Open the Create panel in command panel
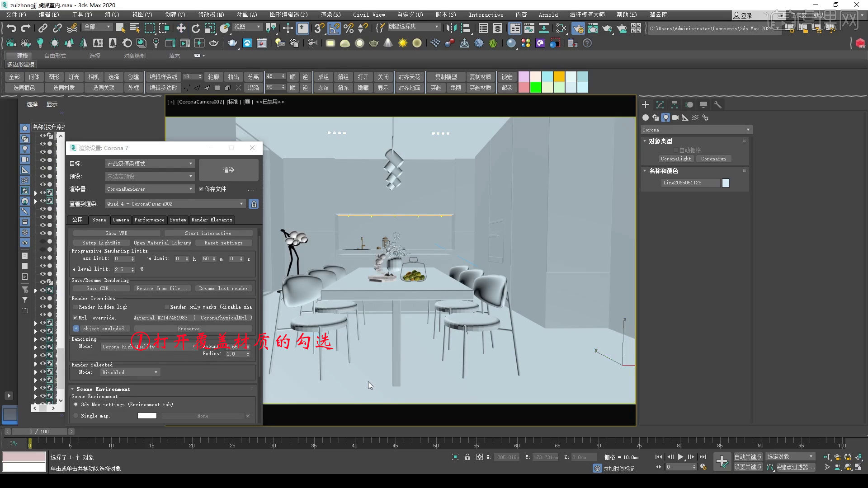The width and height of the screenshot is (868, 488). click(x=645, y=104)
